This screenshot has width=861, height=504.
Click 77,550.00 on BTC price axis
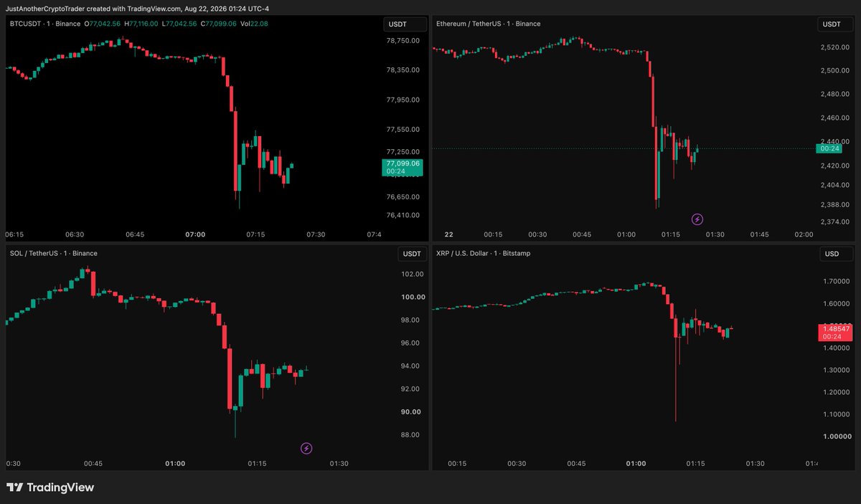click(x=403, y=130)
